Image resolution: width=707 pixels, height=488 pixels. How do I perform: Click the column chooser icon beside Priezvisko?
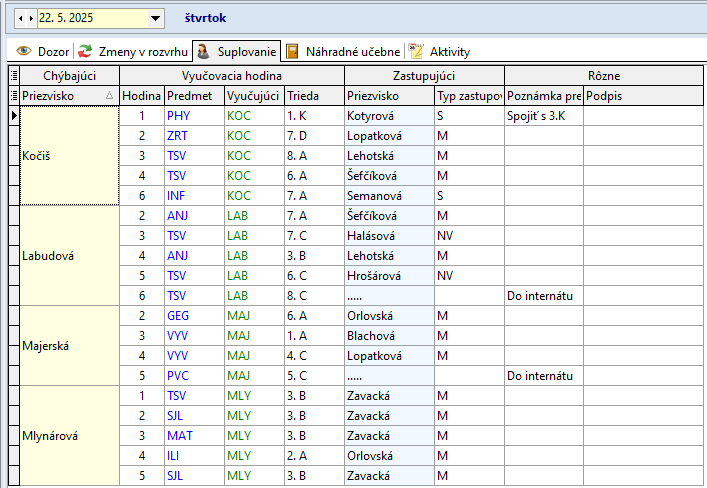14,96
